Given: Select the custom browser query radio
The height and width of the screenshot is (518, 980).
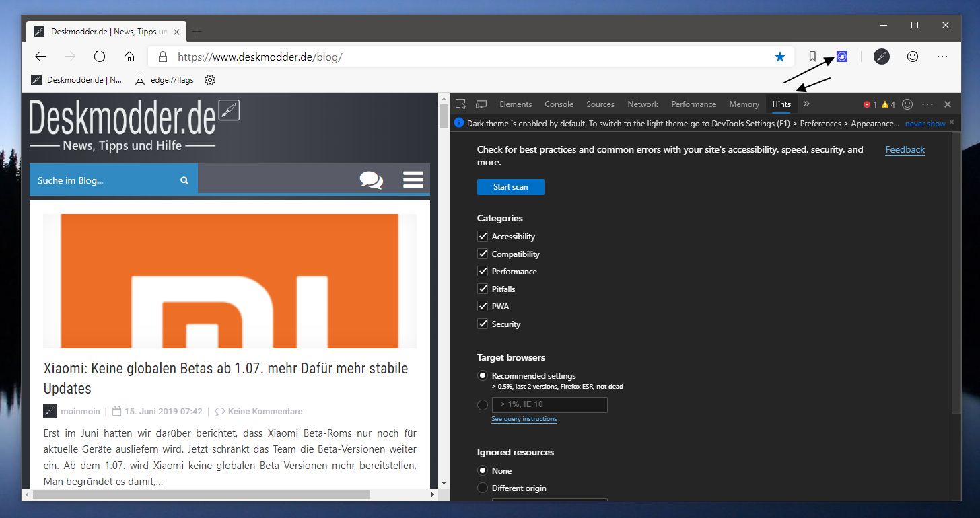Looking at the screenshot, I should coord(483,405).
